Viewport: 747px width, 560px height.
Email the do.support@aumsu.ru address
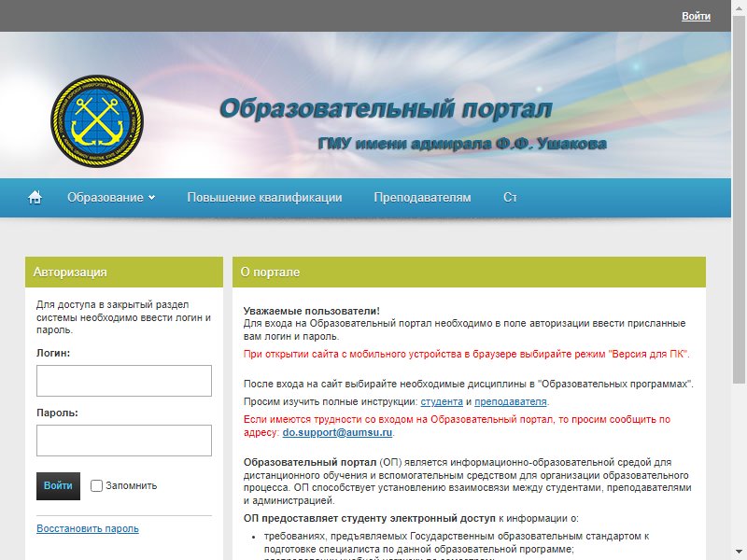coord(337,432)
